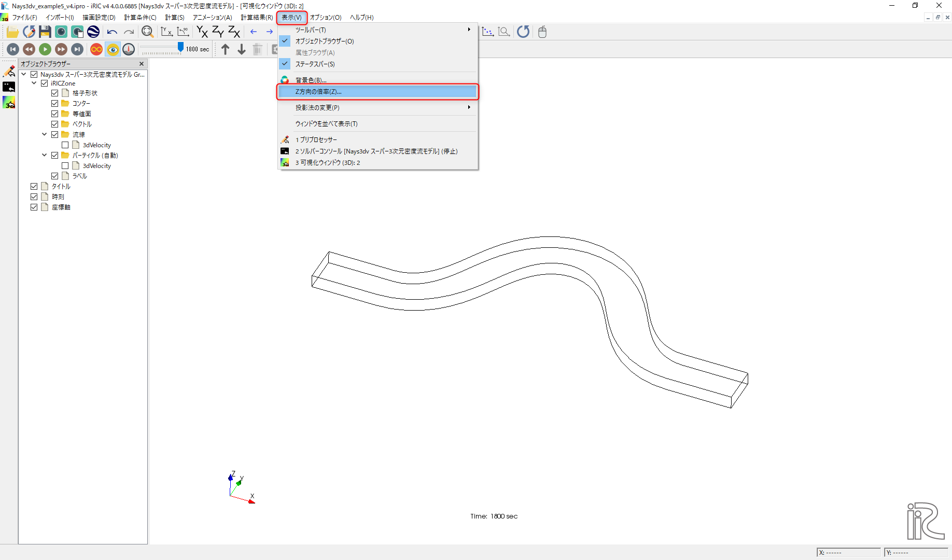Uncheck the コンター checkbox
The height and width of the screenshot is (560, 952).
[54, 104]
